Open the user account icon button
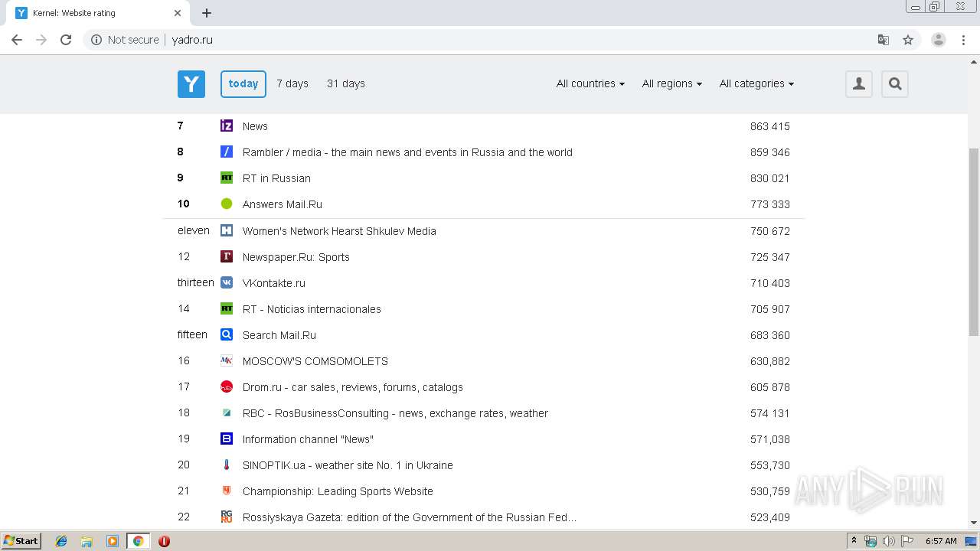Image resolution: width=980 pixels, height=551 pixels. click(x=859, y=84)
